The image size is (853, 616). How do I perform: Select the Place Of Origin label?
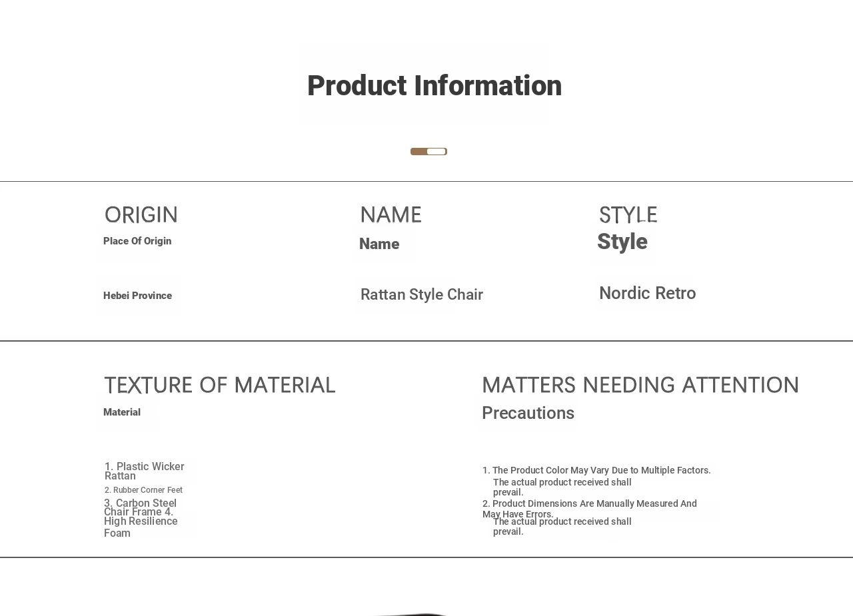137,241
